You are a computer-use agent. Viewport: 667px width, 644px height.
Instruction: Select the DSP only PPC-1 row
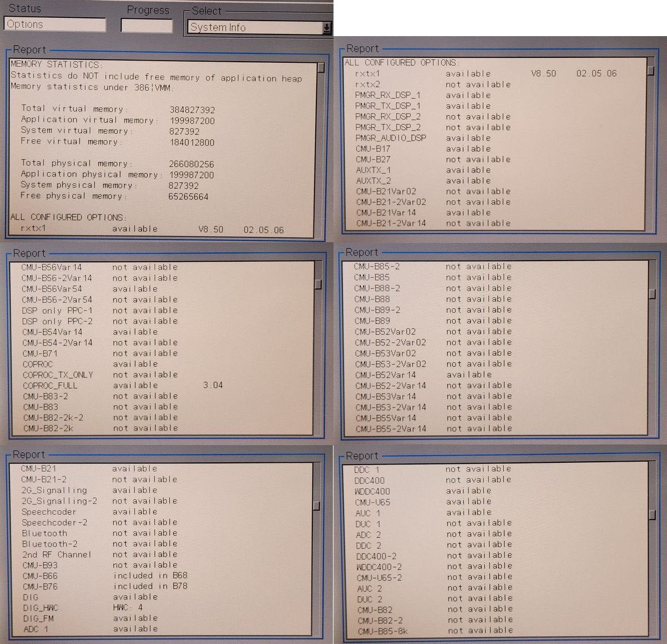tap(99, 311)
